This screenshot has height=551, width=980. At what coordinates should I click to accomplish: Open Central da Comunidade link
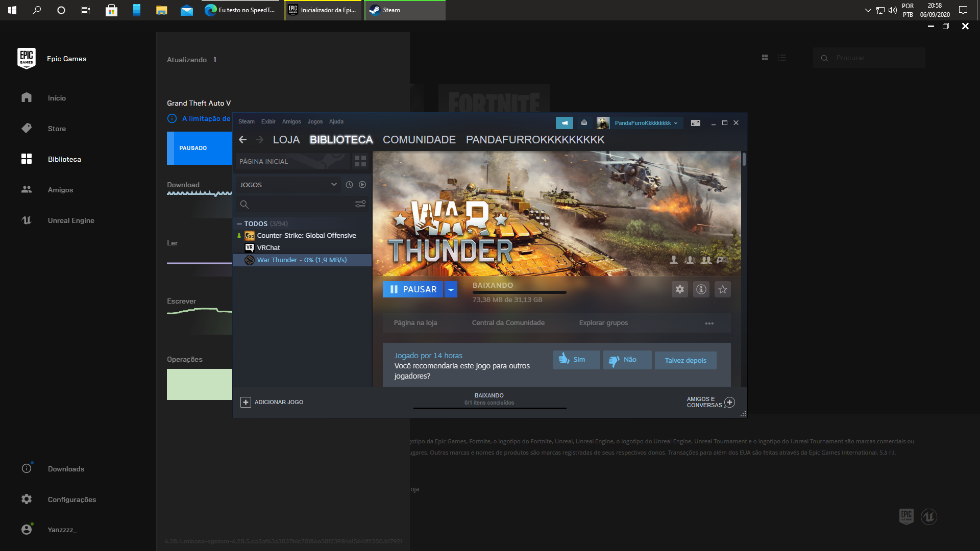pos(508,322)
